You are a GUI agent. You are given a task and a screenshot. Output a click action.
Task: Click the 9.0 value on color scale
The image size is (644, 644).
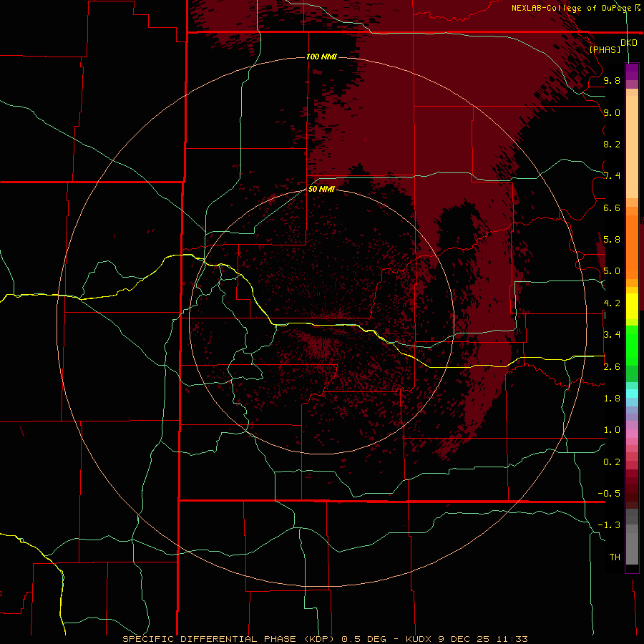612,112
